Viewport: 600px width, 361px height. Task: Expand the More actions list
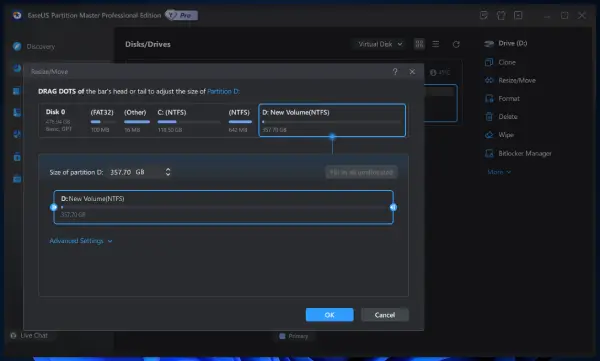[499, 172]
